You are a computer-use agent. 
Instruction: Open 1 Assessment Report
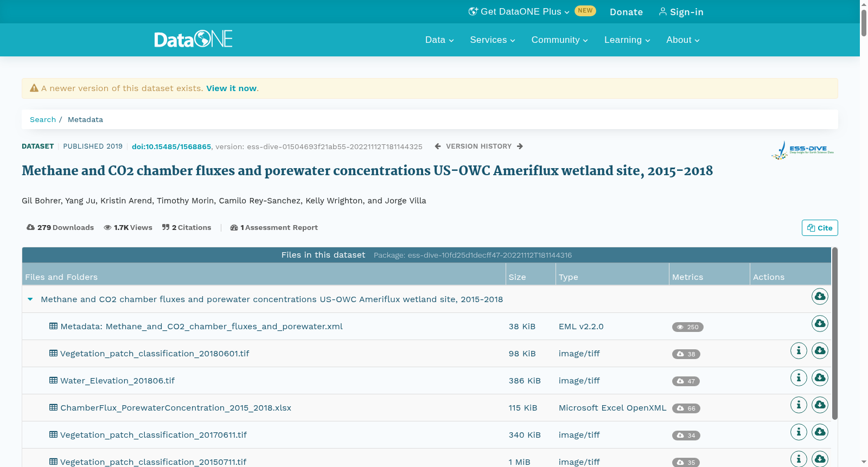(x=274, y=228)
